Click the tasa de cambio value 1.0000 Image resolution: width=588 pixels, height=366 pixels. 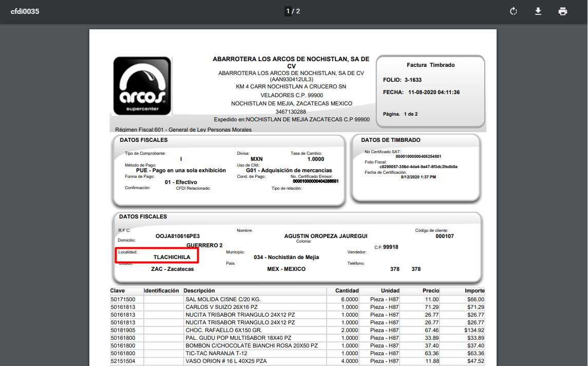[x=316, y=159]
